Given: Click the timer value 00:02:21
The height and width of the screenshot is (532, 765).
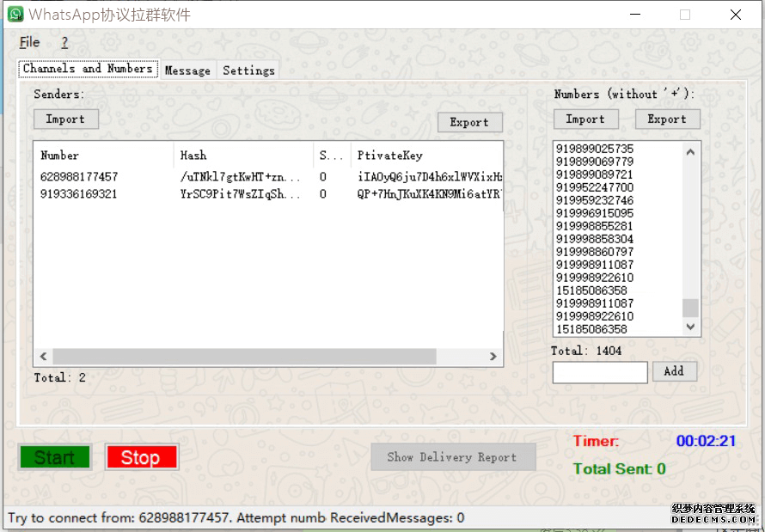Looking at the screenshot, I should point(706,441).
